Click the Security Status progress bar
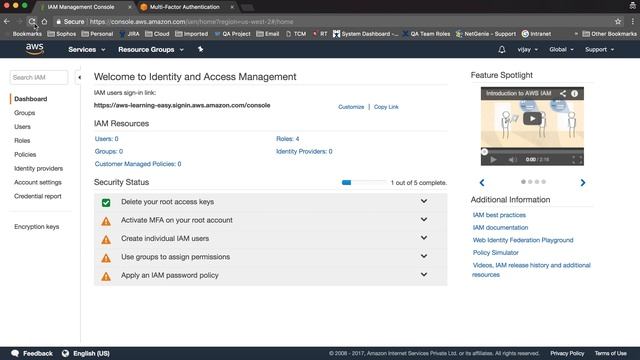The image size is (640, 360). click(x=363, y=182)
